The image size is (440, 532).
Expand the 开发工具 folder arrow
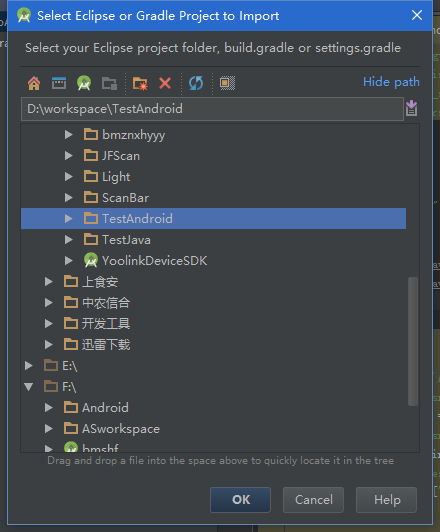(49, 324)
